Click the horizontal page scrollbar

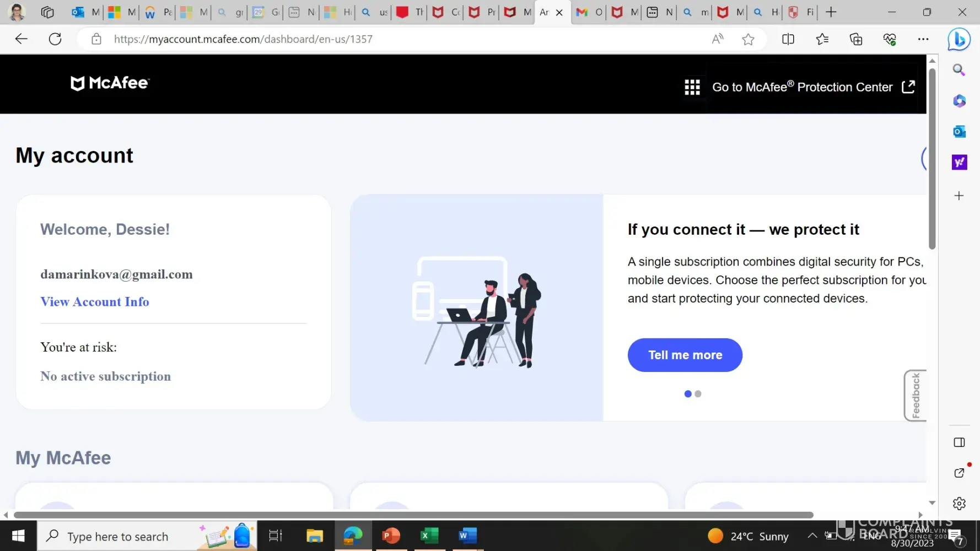(413, 515)
